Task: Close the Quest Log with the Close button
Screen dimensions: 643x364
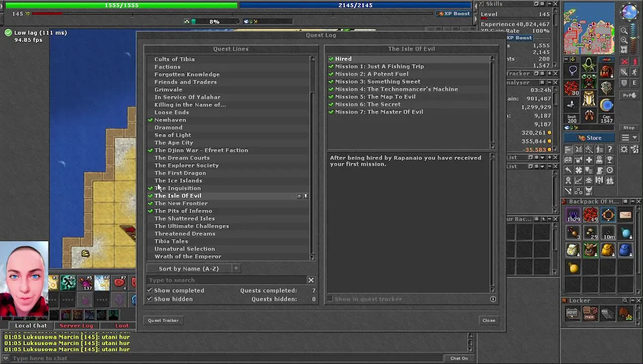Action: [489, 321]
